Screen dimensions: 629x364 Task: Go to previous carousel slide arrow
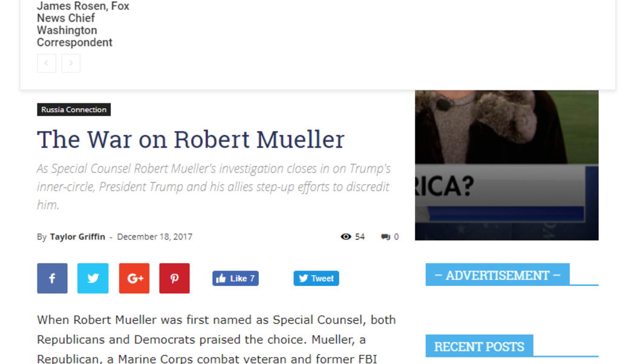pyautogui.click(x=47, y=63)
